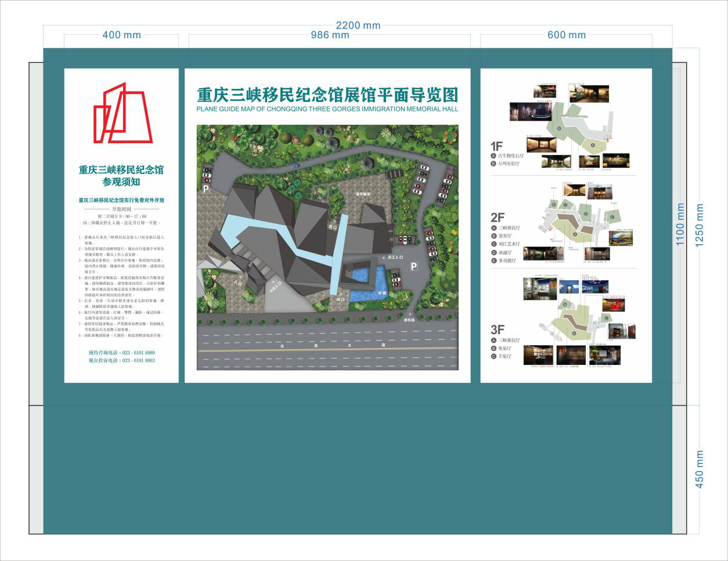
Task: Select 贵宾厅 in the 2F legend
Action: [505, 236]
